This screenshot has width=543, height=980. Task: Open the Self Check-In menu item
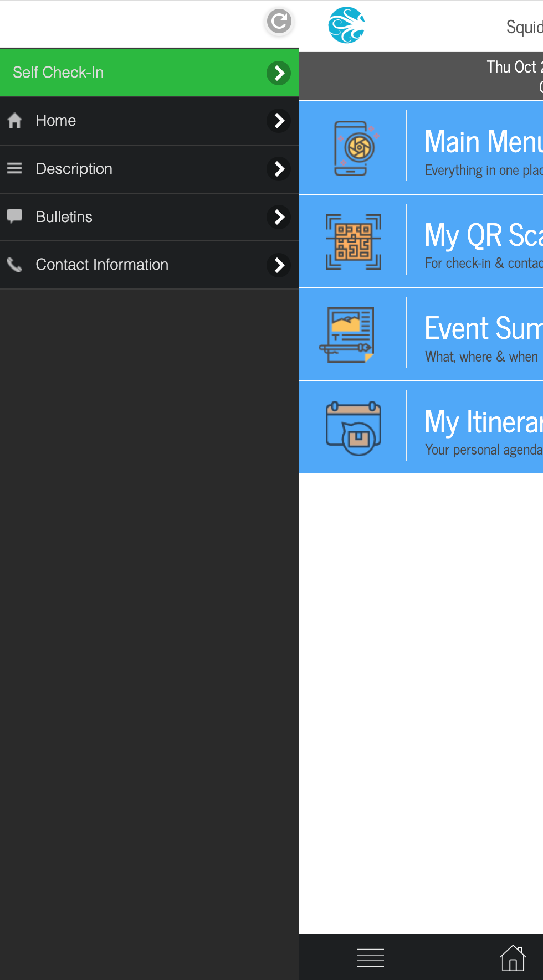[150, 73]
